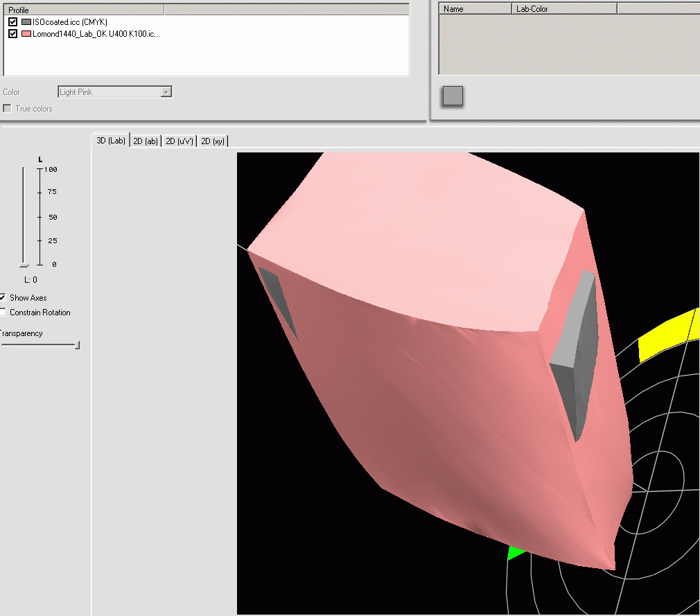Click the pink swatch of Lomond1440 profile
700x616 pixels.
coord(26,33)
